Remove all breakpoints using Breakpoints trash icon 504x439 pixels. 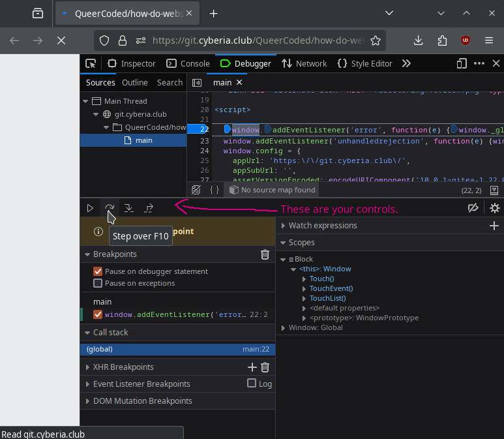pos(265,254)
